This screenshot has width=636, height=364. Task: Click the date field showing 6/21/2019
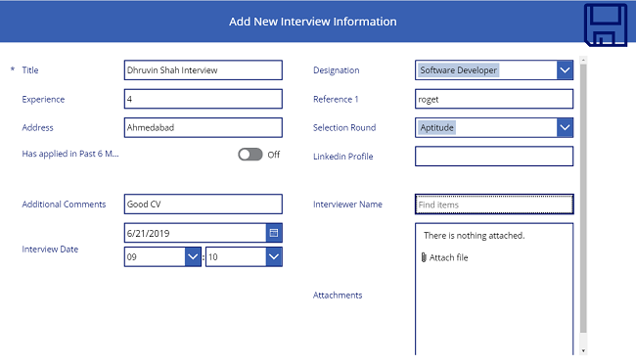(x=195, y=233)
